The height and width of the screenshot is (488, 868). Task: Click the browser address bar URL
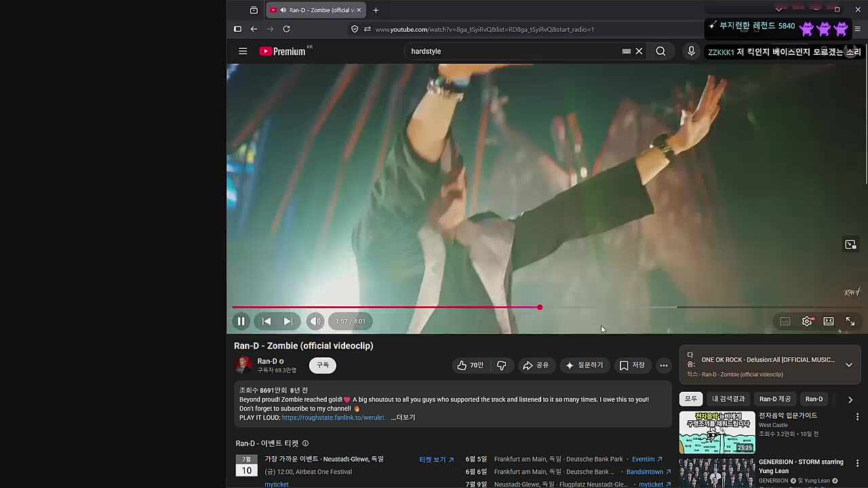coord(485,29)
